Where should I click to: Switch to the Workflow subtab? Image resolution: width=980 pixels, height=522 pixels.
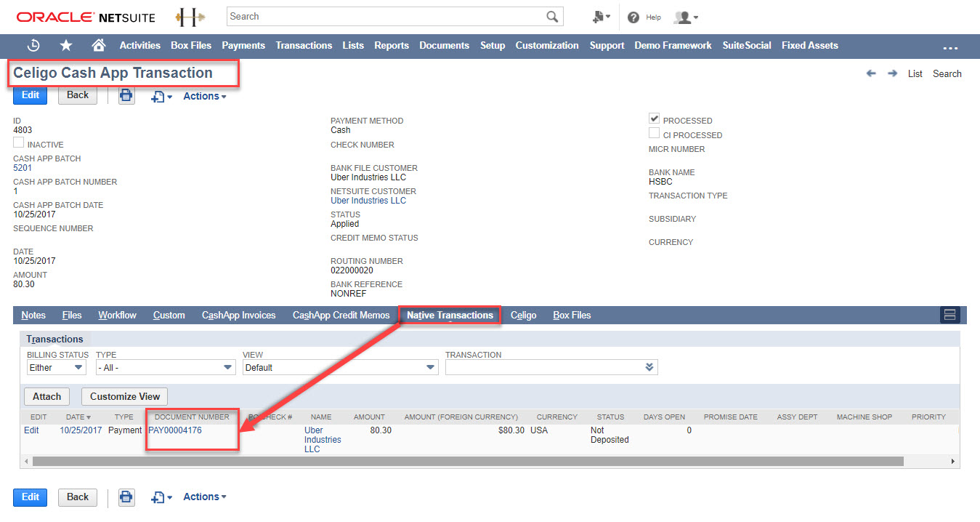(117, 315)
